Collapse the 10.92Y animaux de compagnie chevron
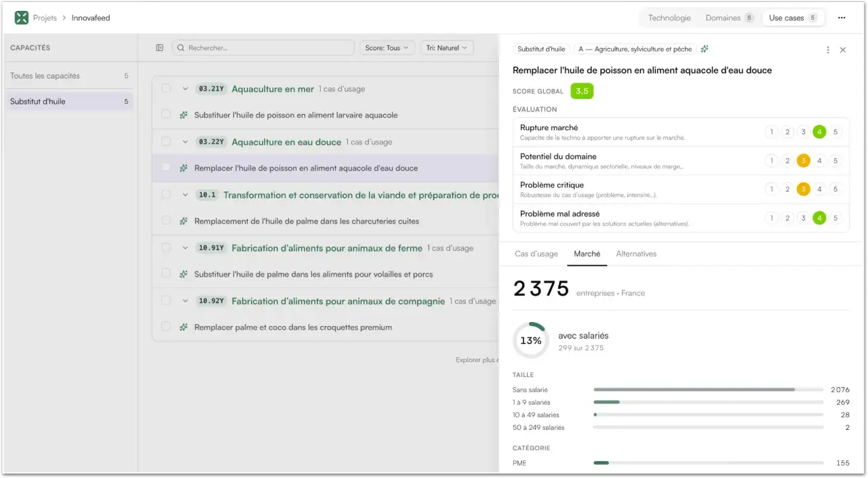Image resolution: width=868 pixels, height=478 pixels. tap(185, 301)
